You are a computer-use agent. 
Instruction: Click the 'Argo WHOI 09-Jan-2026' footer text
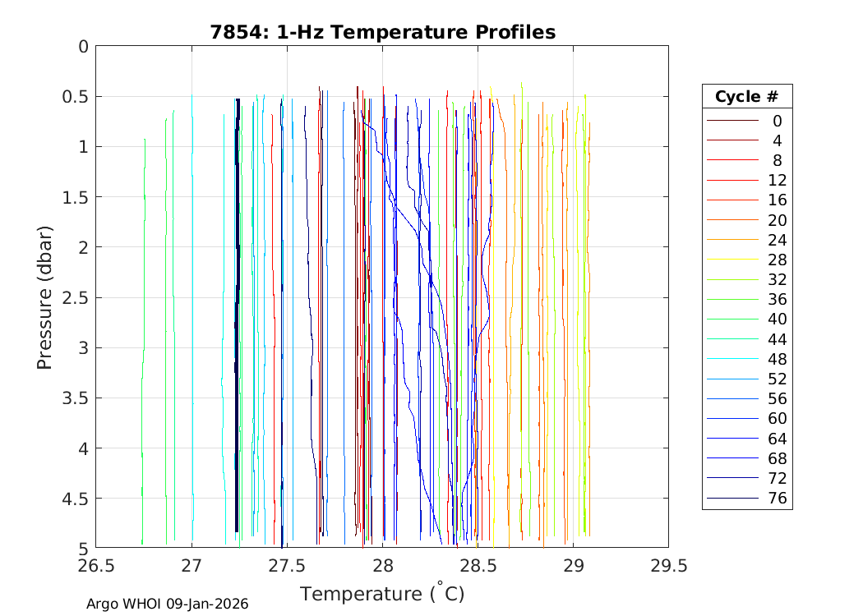(x=168, y=605)
